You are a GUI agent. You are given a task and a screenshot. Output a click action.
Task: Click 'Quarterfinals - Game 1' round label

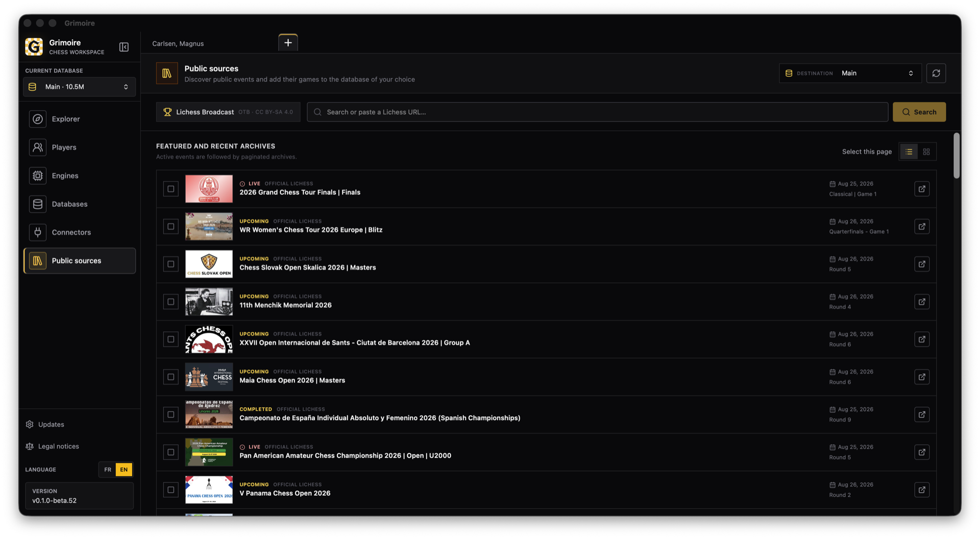[x=859, y=232]
